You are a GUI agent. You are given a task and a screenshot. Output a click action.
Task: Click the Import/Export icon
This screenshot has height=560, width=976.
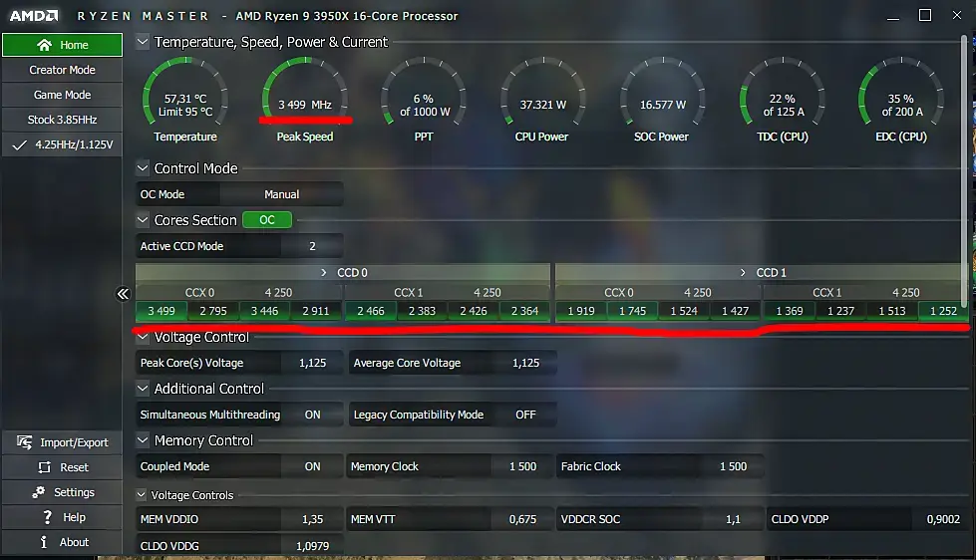24,441
